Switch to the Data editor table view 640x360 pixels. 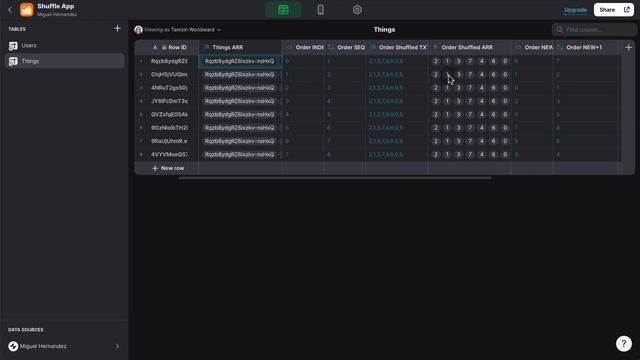click(283, 10)
